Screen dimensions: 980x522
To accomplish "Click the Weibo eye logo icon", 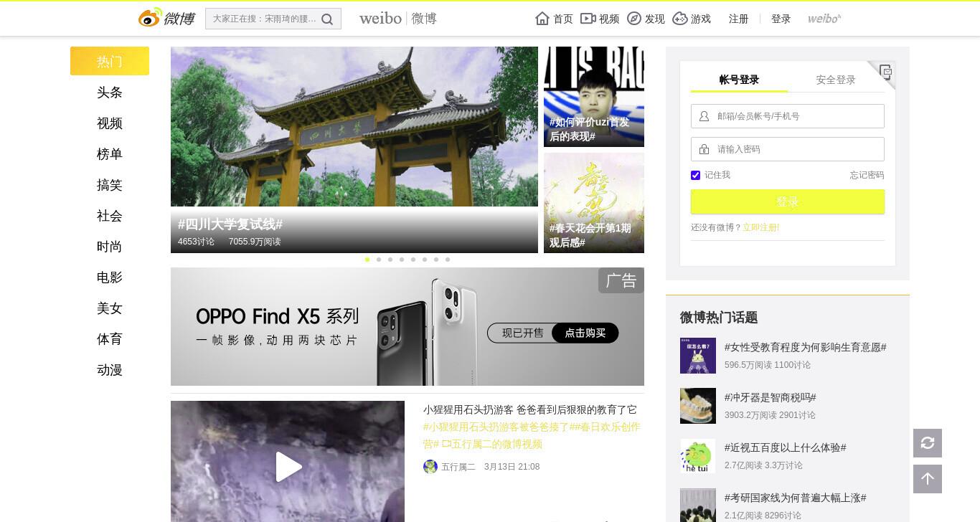I will click(151, 18).
